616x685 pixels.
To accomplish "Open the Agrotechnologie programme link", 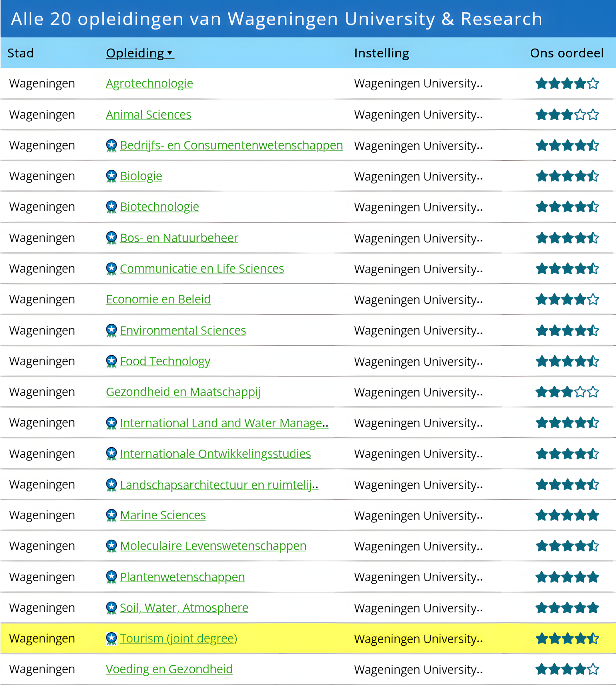I will (149, 84).
